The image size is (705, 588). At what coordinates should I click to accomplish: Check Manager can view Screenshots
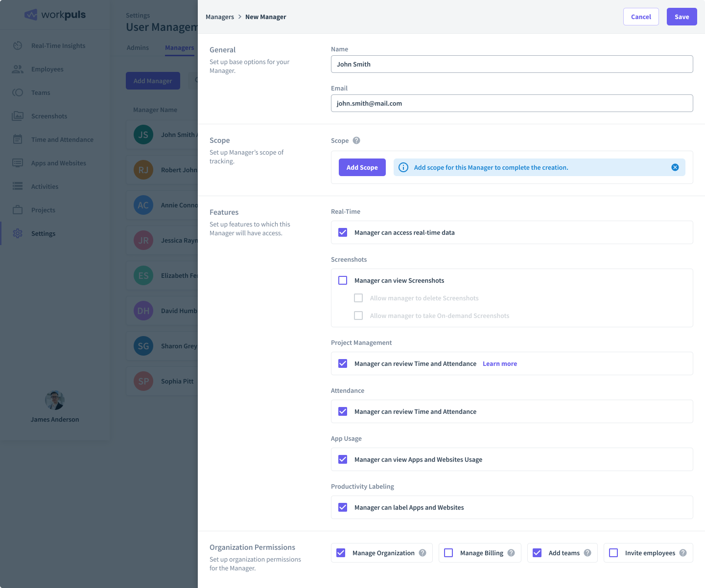click(x=343, y=280)
